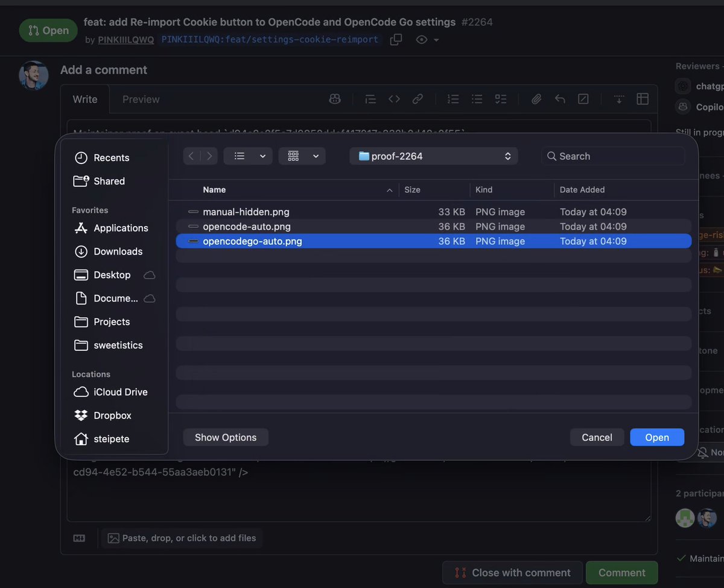The image size is (724, 588).
Task: Select Desktop in the sidebar
Action: pyautogui.click(x=102, y=275)
